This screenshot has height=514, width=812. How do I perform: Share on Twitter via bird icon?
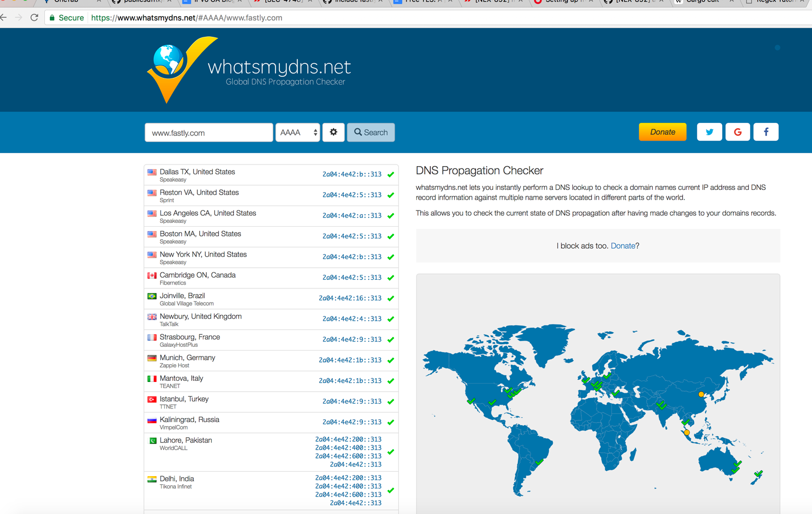pos(709,132)
